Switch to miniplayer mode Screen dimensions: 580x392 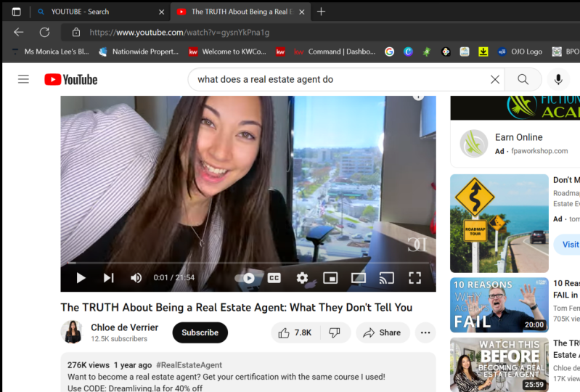coord(330,278)
